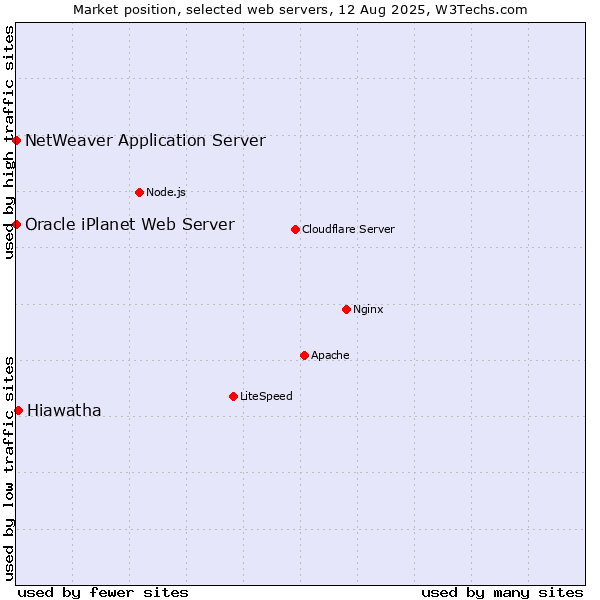600x600 pixels.
Task: Click the 'used by high traffic sites' axis label
Action: pos(9,144)
